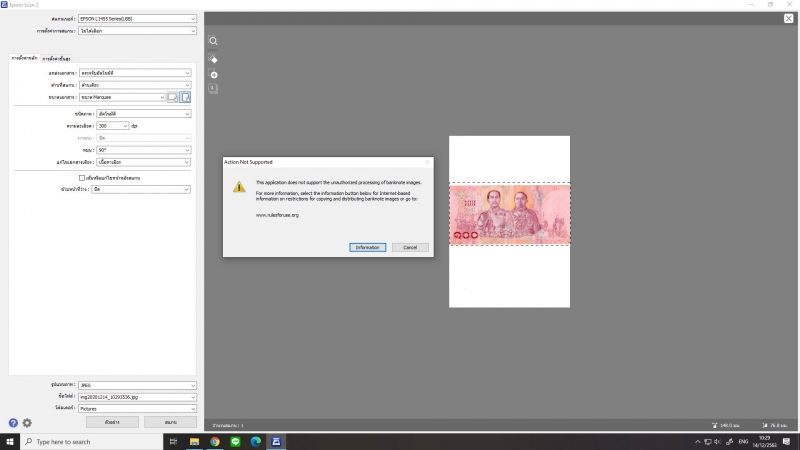Image resolution: width=800 pixels, height=450 pixels.
Task: Select the portrait orientation icon button
Action: coord(185,97)
